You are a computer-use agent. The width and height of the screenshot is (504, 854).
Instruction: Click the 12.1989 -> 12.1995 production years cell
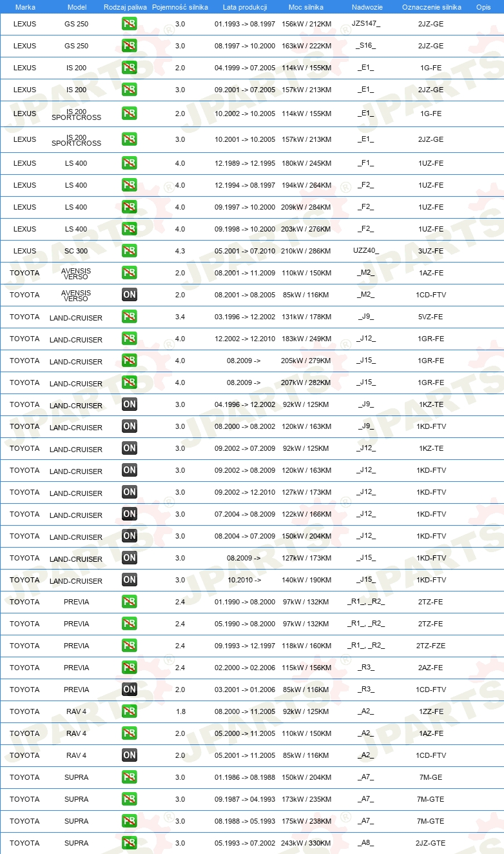click(x=245, y=163)
